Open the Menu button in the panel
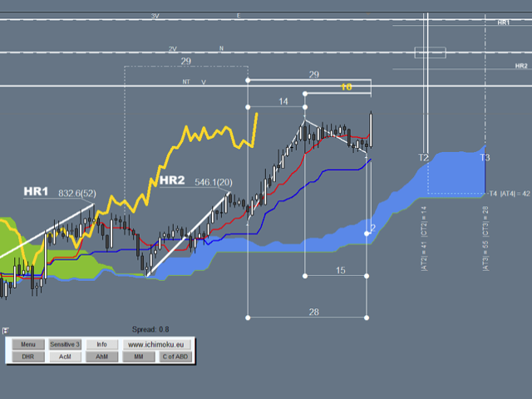Image resolution: width=532 pixels, height=399 pixels. [x=28, y=344]
